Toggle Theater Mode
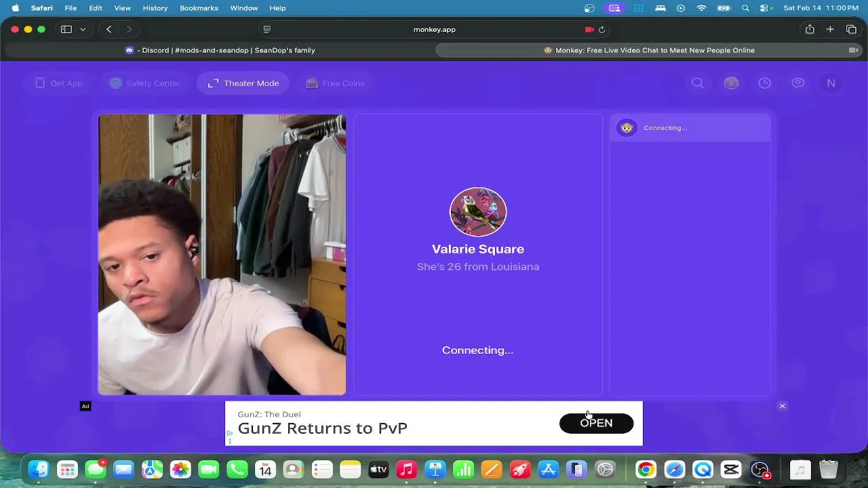This screenshot has width=868, height=488. (x=243, y=83)
